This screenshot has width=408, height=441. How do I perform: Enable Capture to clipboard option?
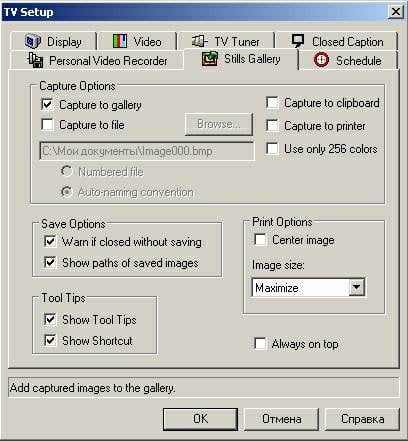[272, 103]
